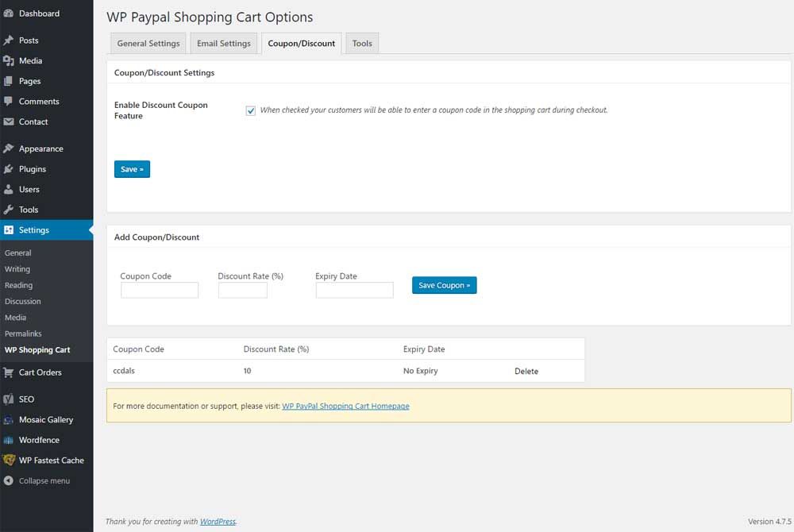794x532 pixels.
Task: Focus the Coupon Code input field
Action: coord(160,290)
